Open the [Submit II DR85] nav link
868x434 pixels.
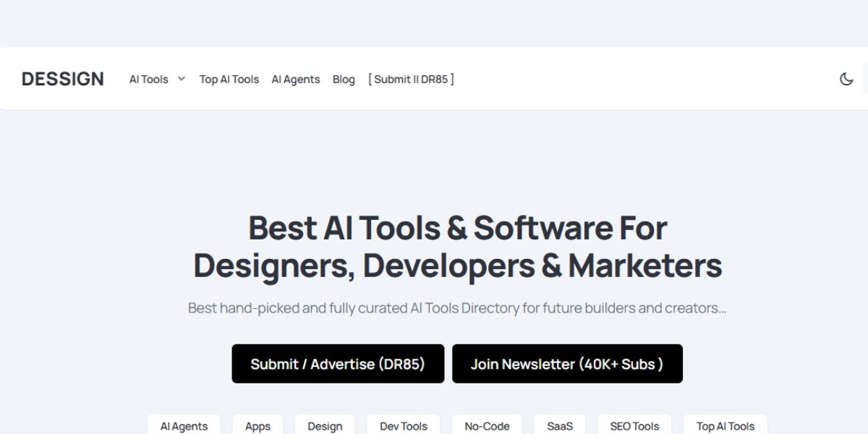(411, 80)
